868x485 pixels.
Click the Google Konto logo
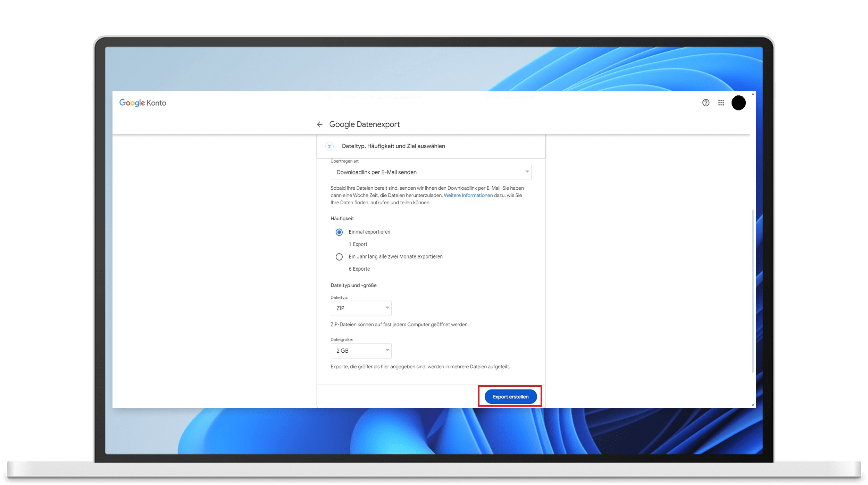pyautogui.click(x=143, y=103)
